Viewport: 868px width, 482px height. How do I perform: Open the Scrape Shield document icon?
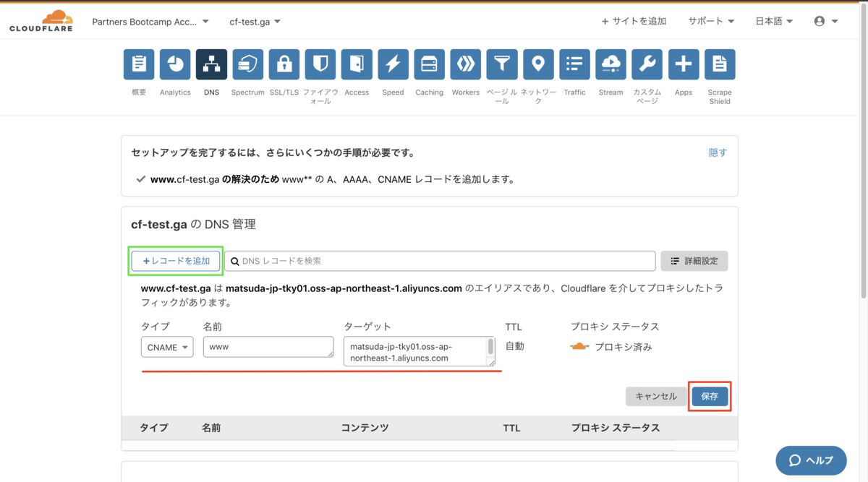tap(720, 64)
